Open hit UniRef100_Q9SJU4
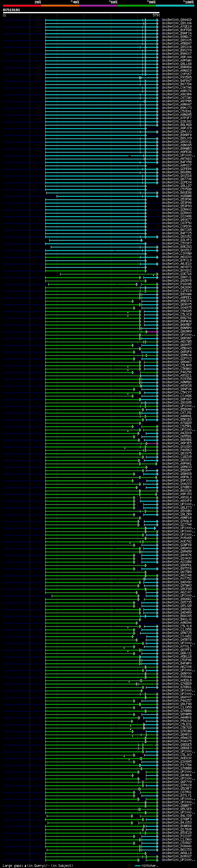 point(177,23)
